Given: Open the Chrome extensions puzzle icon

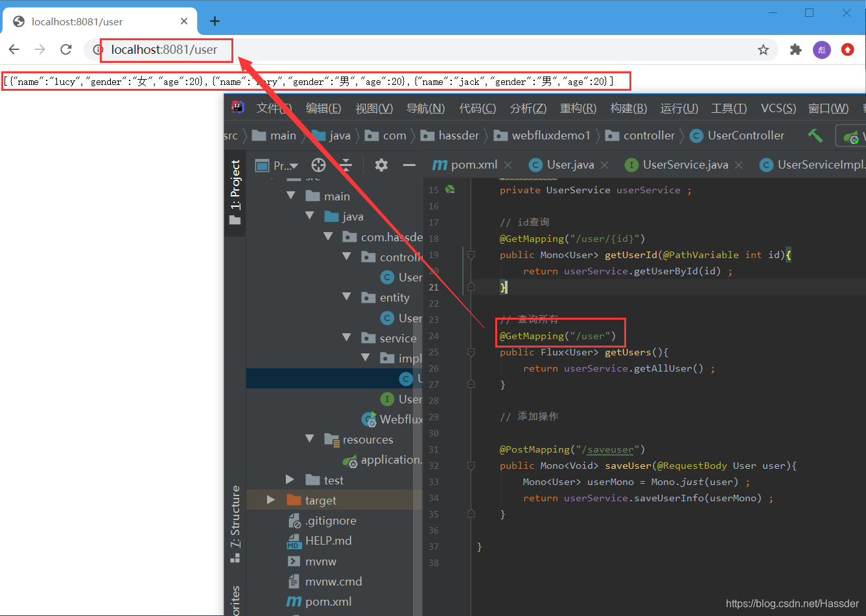Looking at the screenshot, I should pyautogui.click(x=796, y=50).
